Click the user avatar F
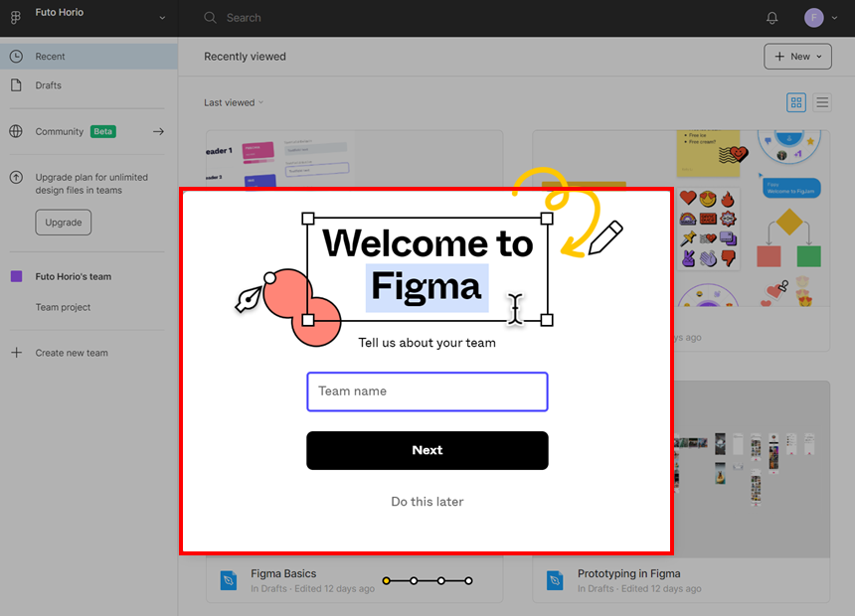This screenshot has width=855, height=616. tap(813, 18)
